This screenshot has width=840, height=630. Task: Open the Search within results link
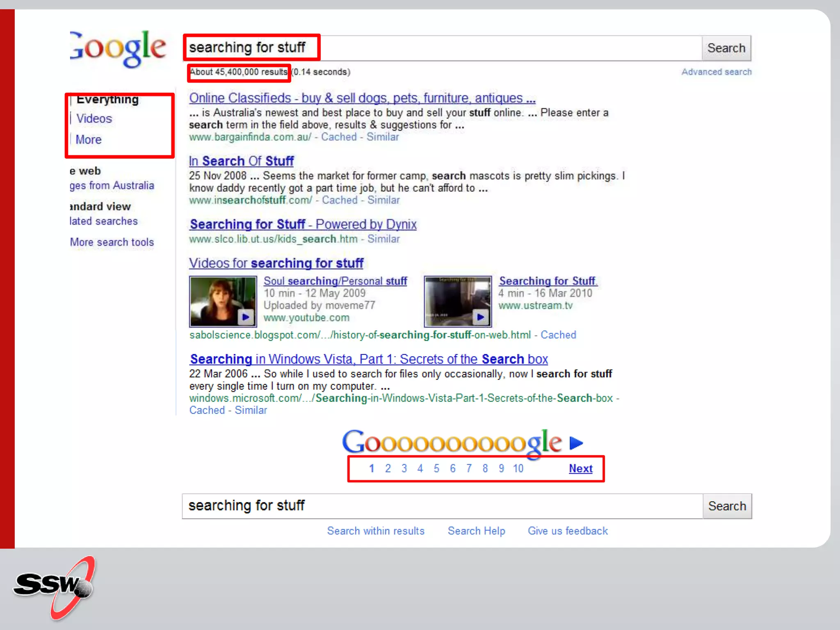point(375,531)
